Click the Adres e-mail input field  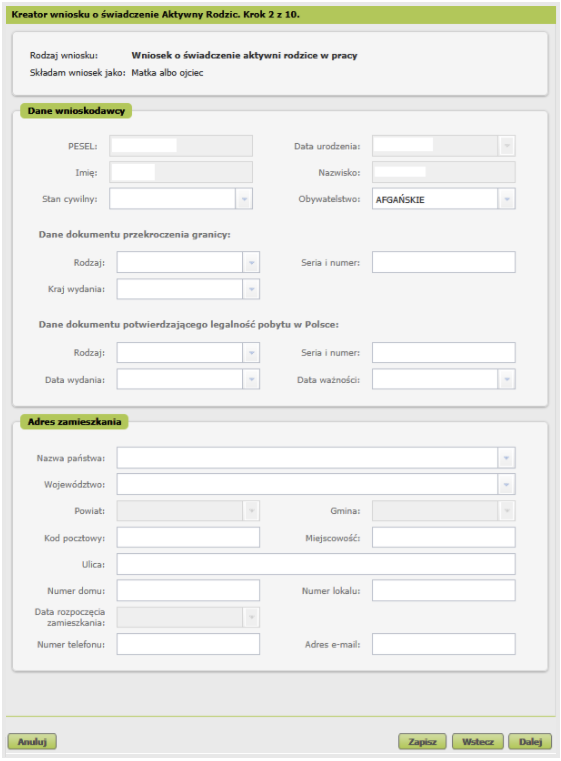(444, 644)
